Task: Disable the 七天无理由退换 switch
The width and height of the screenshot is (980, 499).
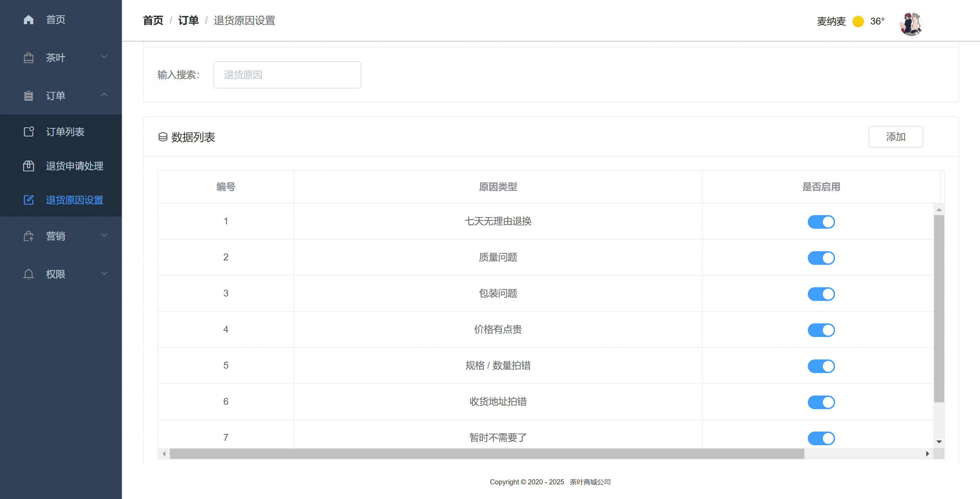Action: pos(821,222)
